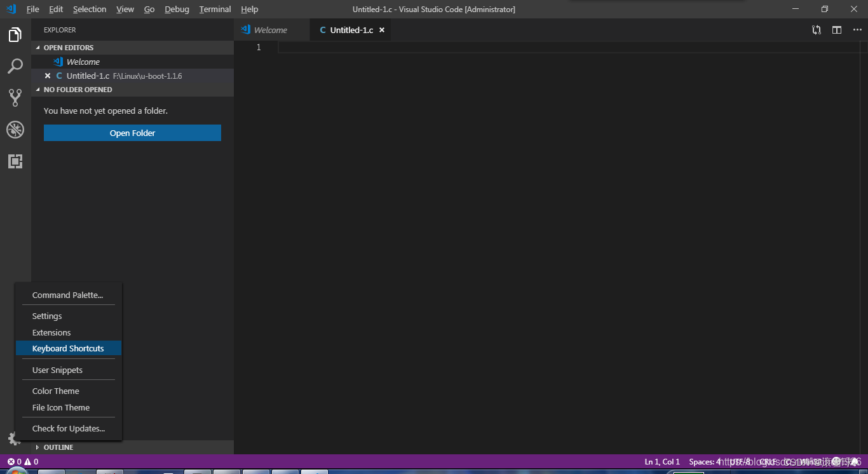The image size is (868, 474).
Task: Choose Keyboard Shortcuts from the menu
Action: coord(69,348)
